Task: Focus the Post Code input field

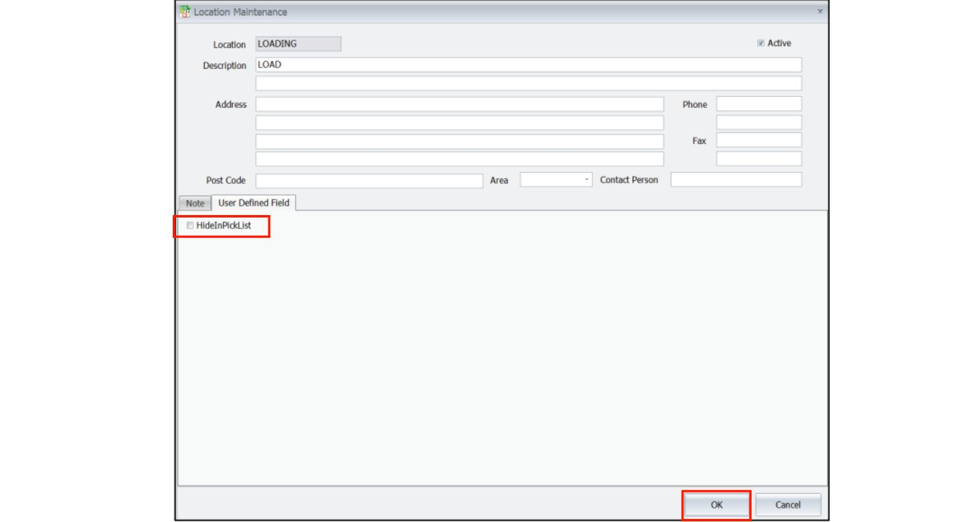Action: 369,181
